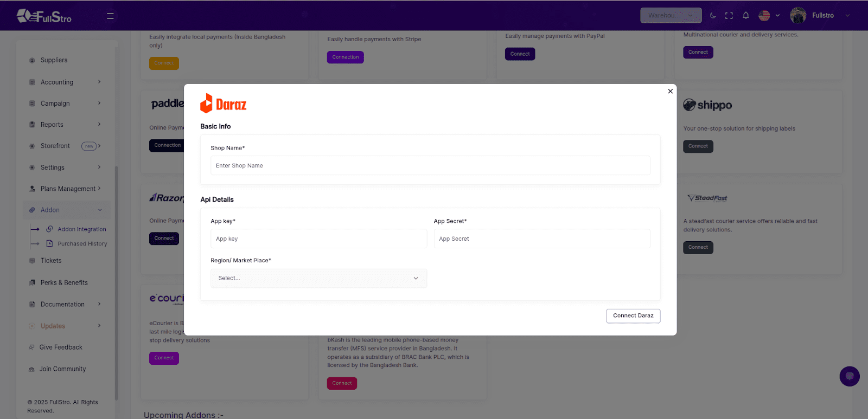
Task: Open the Region/Market Place dropdown
Action: point(318,278)
